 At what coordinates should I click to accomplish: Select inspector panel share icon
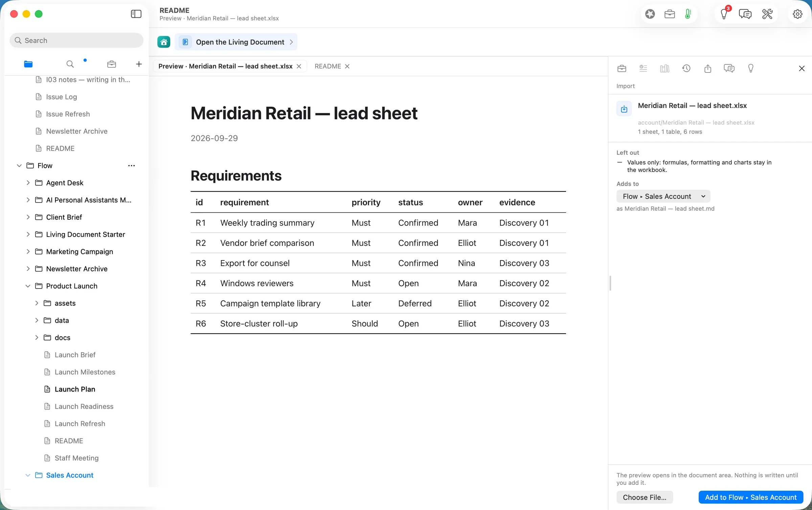[x=708, y=68]
